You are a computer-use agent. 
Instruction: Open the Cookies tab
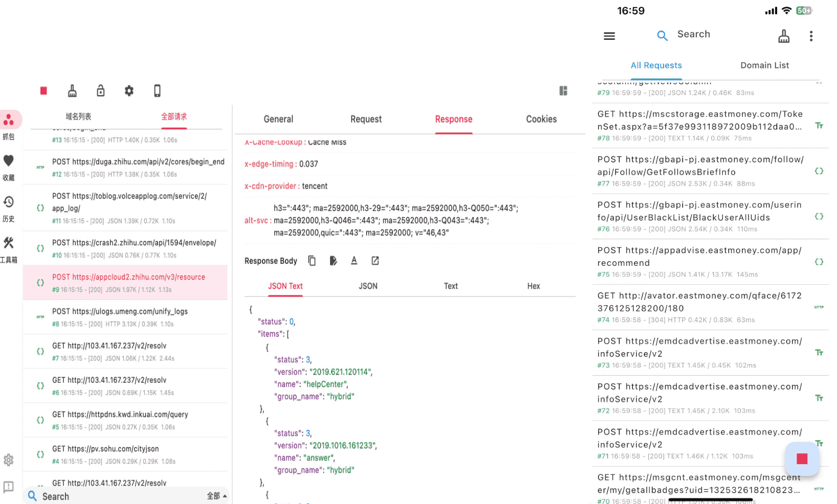(x=541, y=119)
